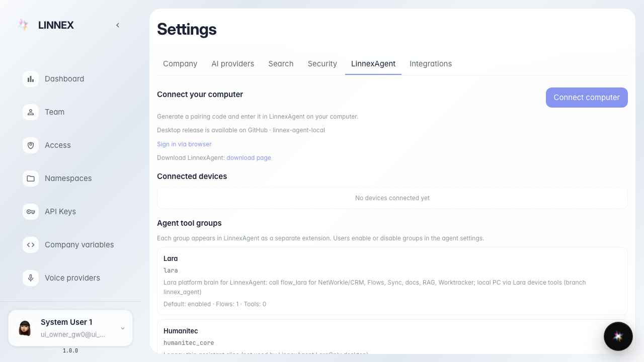Collapse the sidebar with the chevron
The width and height of the screenshot is (644, 362).
pos(118,25)
